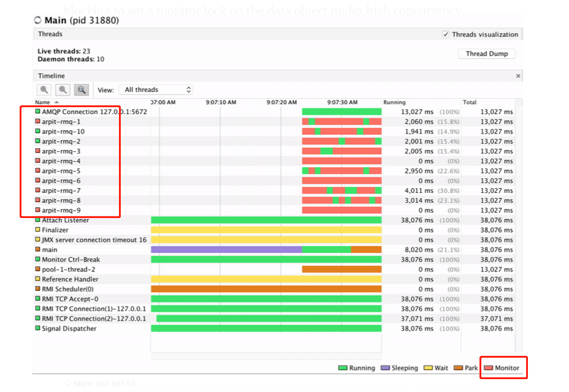Click the green Running legend swatch
The height and width of the screenshot is (392, 569).
pyautogui.click(x=343, y=367)
